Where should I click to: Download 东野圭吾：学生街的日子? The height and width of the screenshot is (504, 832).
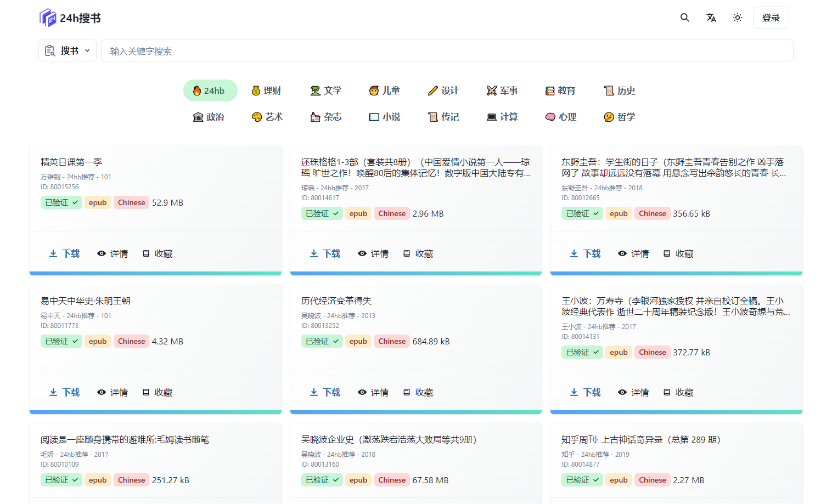click(x=585, y=253)
